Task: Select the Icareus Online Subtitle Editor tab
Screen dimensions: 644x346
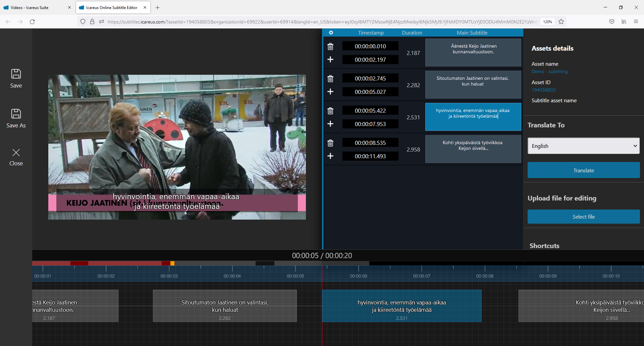Action: pyautogui.click(x=111, y=7)
